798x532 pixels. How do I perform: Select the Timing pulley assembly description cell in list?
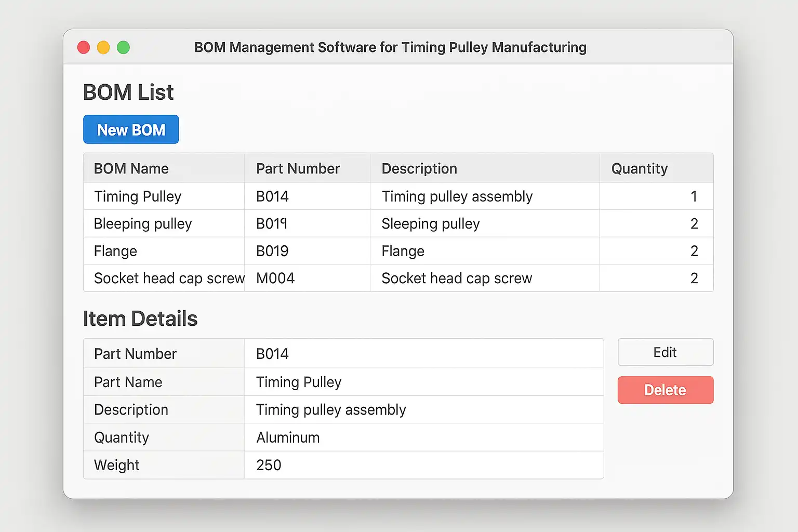tap(457, 196)
